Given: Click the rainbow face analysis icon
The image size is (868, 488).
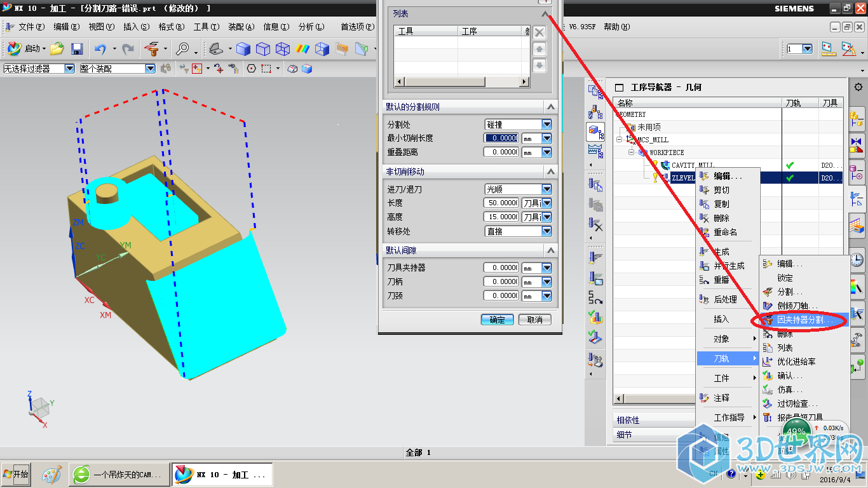Looking at the screenshot, I should (302, 48).
